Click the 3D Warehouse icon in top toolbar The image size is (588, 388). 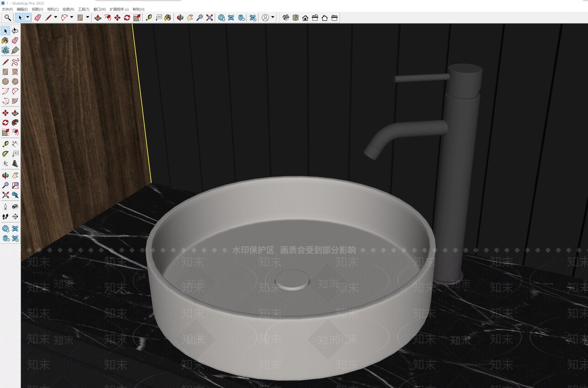(221, 18)
